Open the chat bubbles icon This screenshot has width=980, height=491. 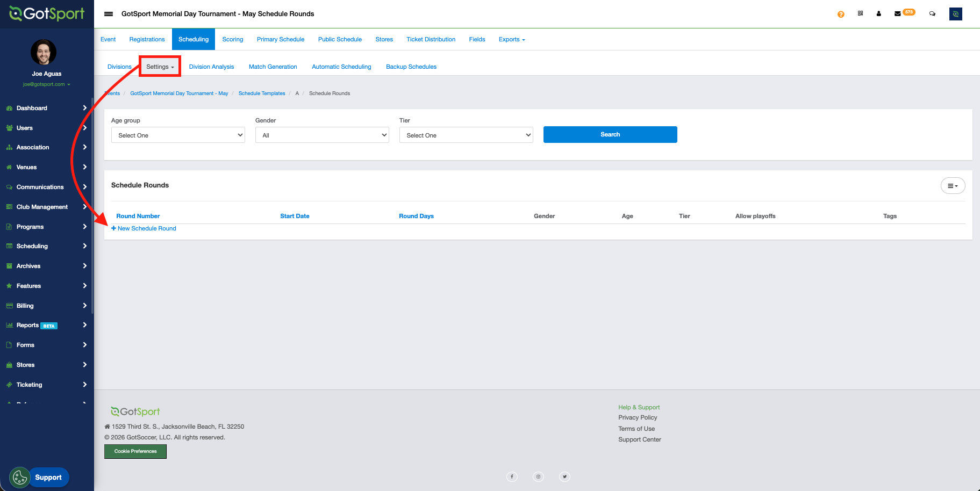pos(932,14)
